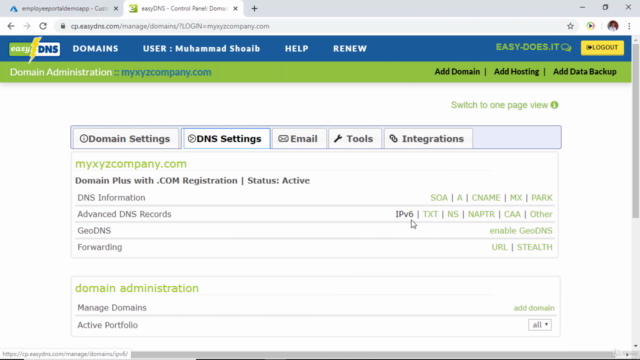Click Add Data Backup link

coord(584,72)
